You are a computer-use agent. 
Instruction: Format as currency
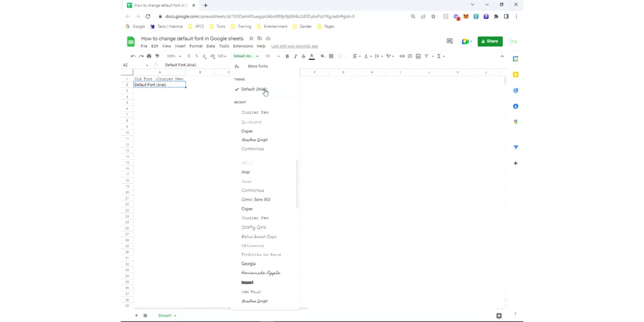(189, 56)
